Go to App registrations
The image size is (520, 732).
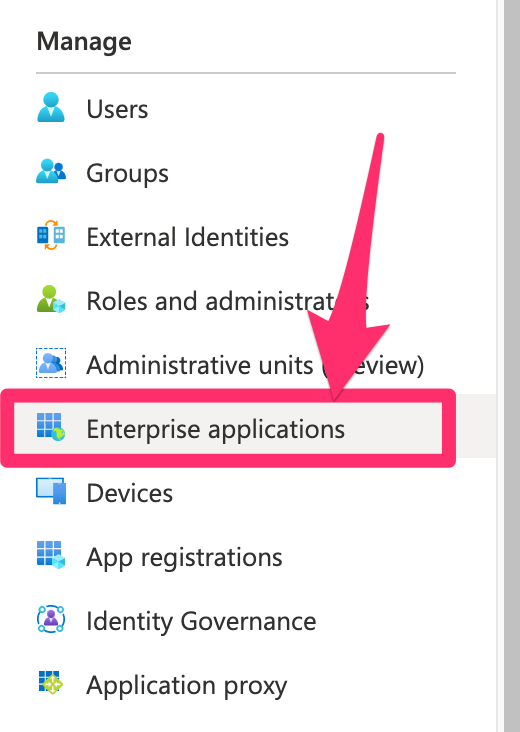(x=184, y=557)
